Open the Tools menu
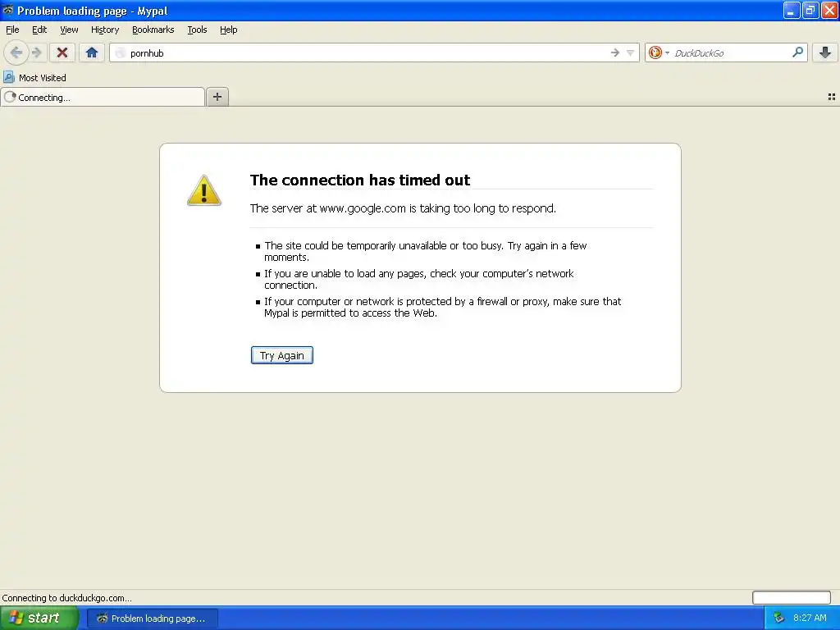Screen dimensions: 840x630 (x=197, y=30)
